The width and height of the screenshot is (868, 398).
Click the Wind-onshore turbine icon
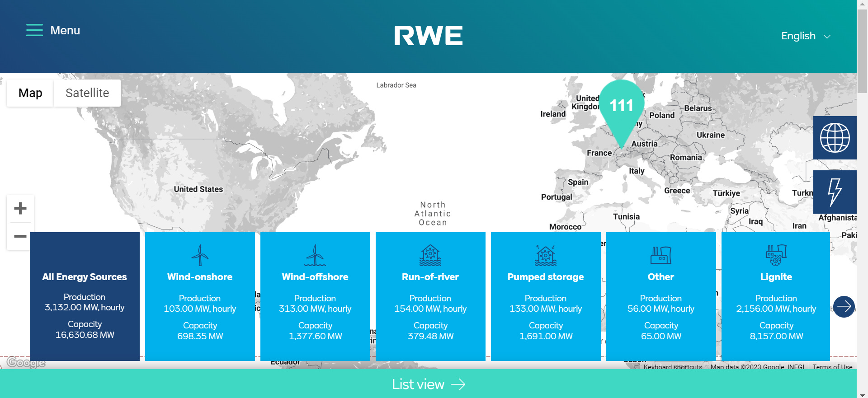(200, 255)
